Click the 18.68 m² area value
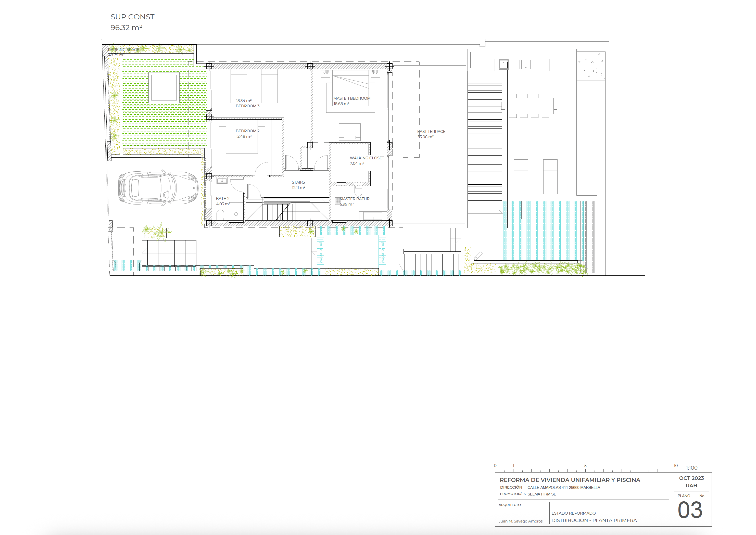 [341, 104]
